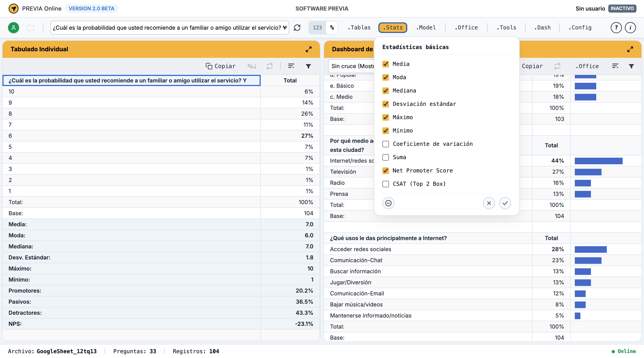Open the folder icon in toolbar
This screenshot has width=644, height=358.
click(x=31, y=28)
